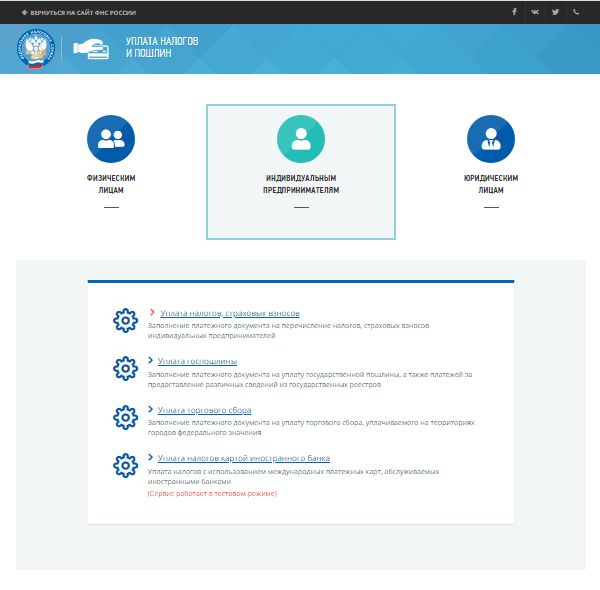Select the Юридическим лицам person icon
Viewport: 600px width, 590px height.
point(491,139)
